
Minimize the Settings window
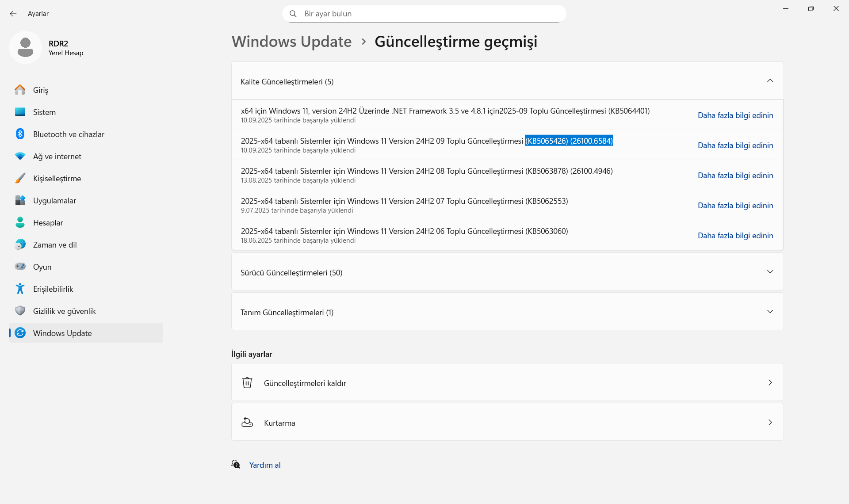tap(785, 8)
